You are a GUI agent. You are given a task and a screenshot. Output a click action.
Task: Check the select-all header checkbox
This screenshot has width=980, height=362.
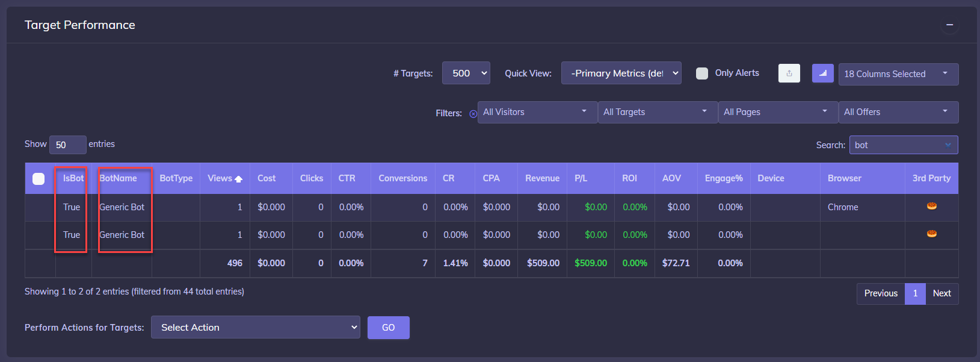[39, 179]
